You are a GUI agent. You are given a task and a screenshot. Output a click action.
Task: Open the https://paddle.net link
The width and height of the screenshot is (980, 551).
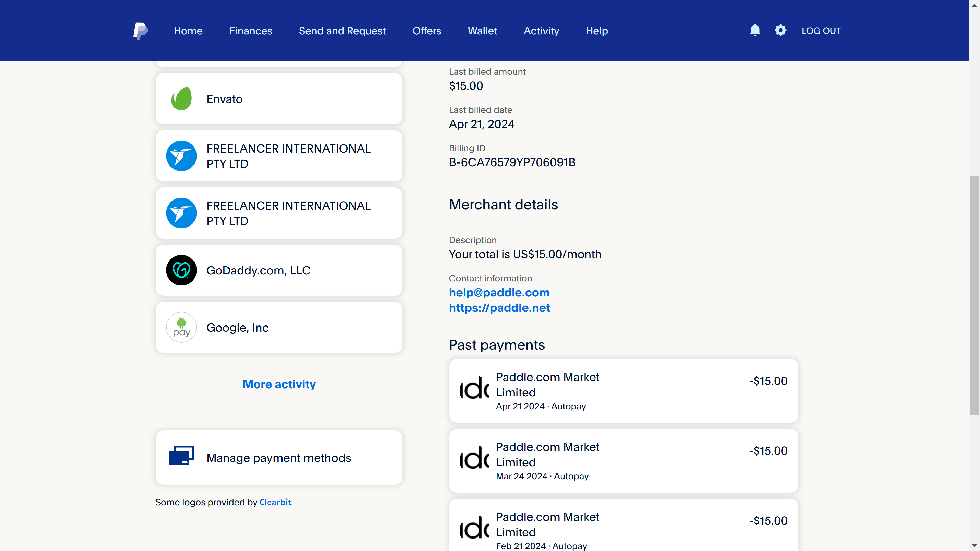(499, 308)
